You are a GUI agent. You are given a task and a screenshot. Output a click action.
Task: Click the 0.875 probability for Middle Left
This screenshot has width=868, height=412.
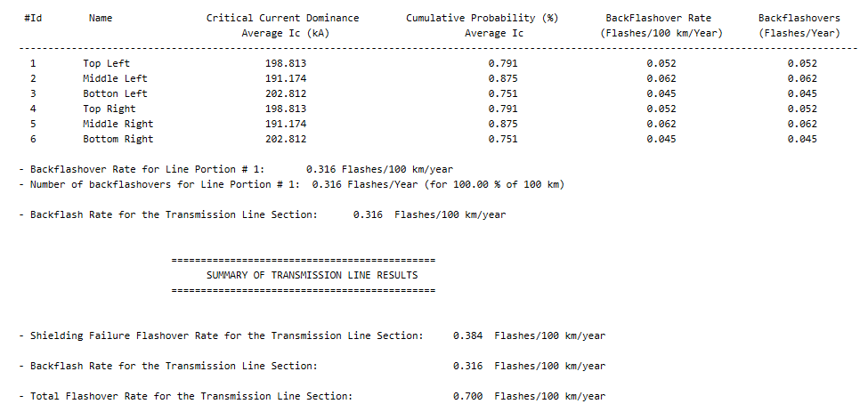click(503, 78)
